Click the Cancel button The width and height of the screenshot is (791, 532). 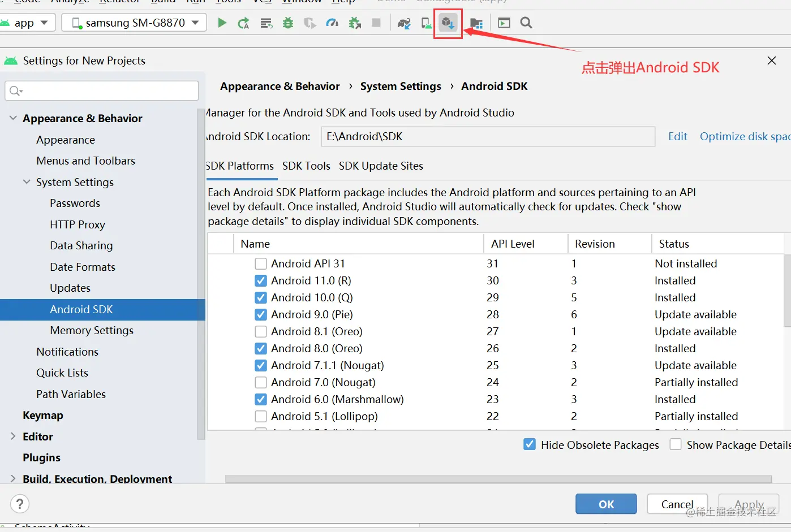pos(677,504)
